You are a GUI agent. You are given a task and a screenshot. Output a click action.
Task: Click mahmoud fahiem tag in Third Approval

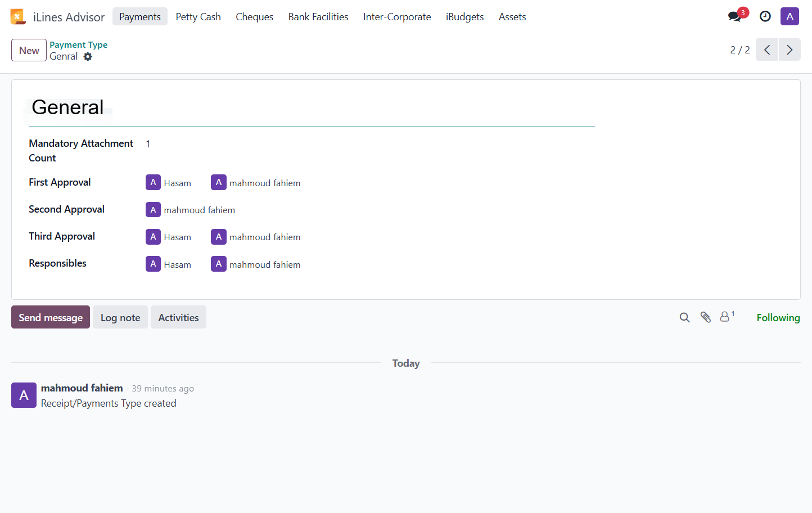(x=256, y=237)
